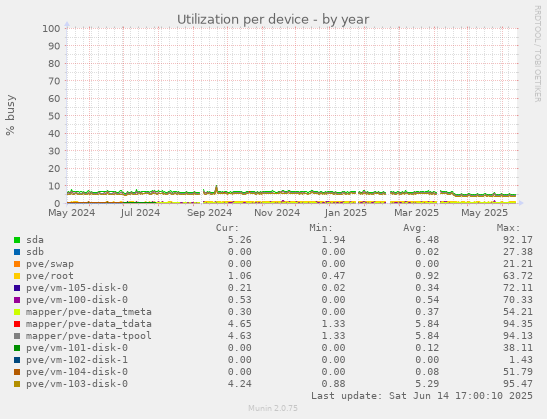This screenshot has width=547, height=419.
Task: Click sdb max value 27.38
Action: pyautogui.click(x=518, y=252)
